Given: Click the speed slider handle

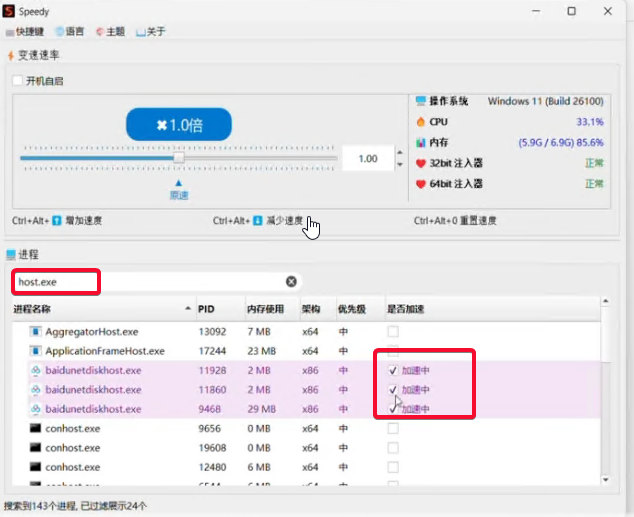Looking at the screenshot, I should pyautogui.click(x=179, y=158).
